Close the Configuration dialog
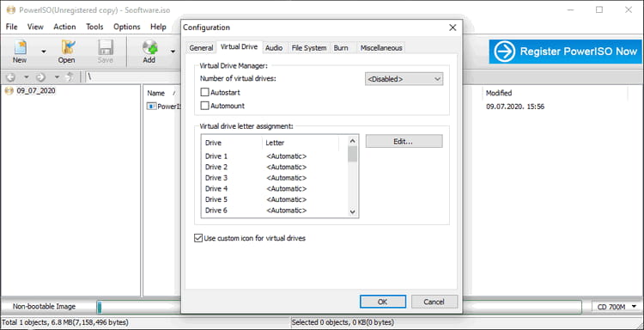 [x=453, y=27]
